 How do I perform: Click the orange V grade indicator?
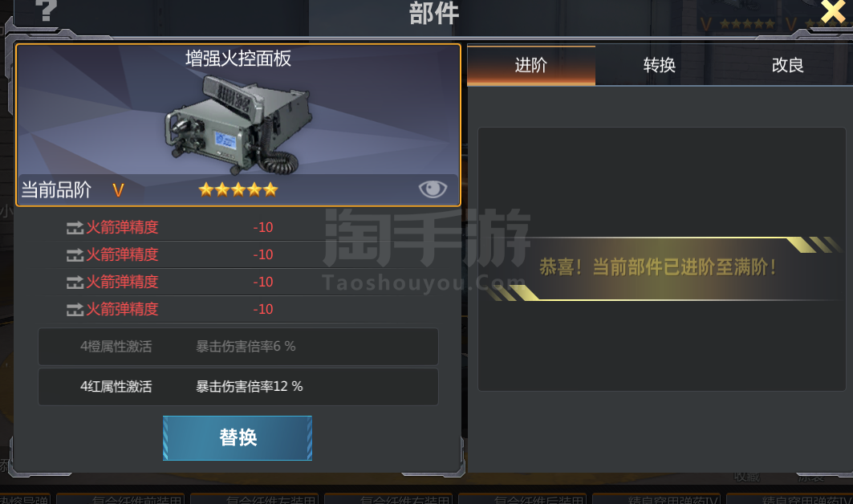click(118, 190)
